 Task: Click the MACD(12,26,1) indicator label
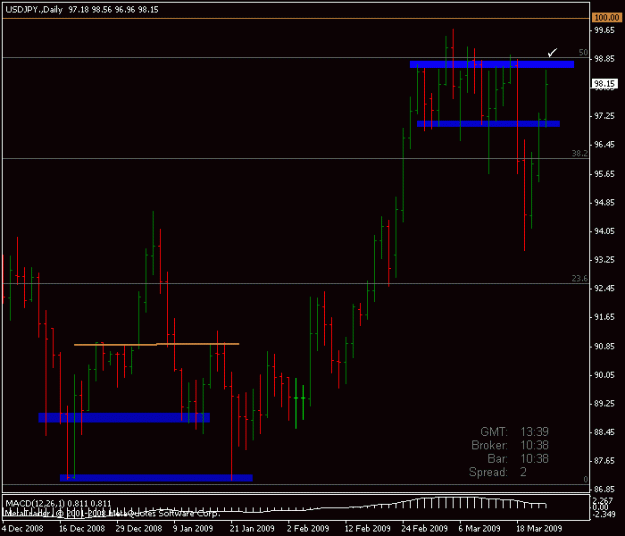coord(58,503)
